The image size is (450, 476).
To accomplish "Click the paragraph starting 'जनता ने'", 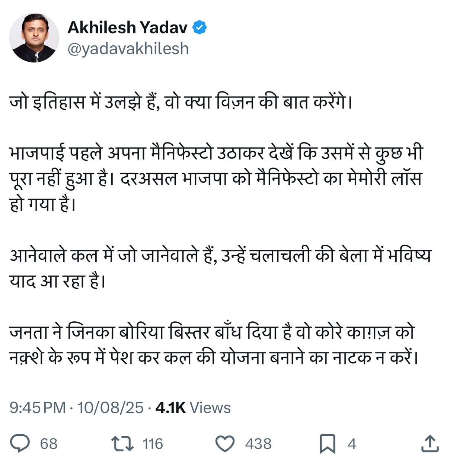I will pos(214,345).
